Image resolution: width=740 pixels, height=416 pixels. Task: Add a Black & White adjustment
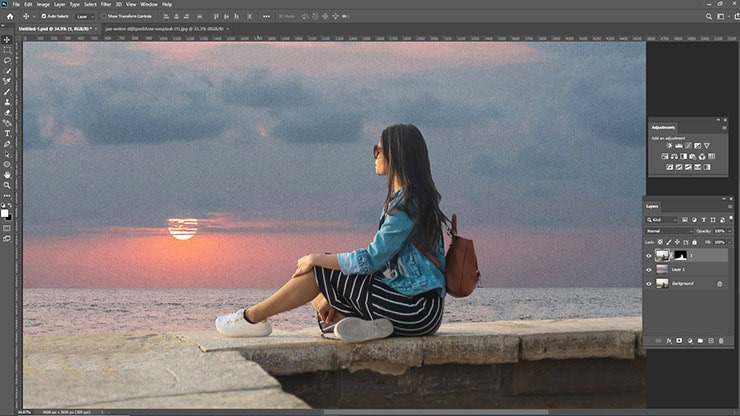point(683,156)
